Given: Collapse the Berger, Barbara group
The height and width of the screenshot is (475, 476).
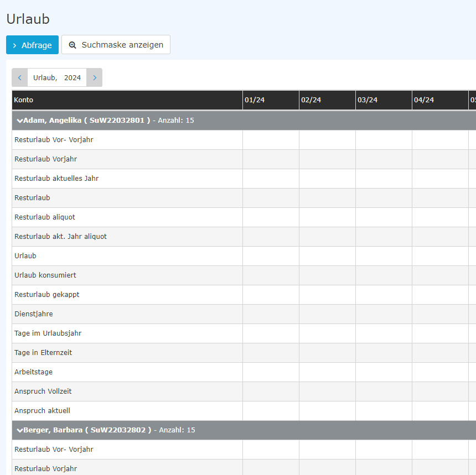Looking at the screenshot, I should pos(20,430).
